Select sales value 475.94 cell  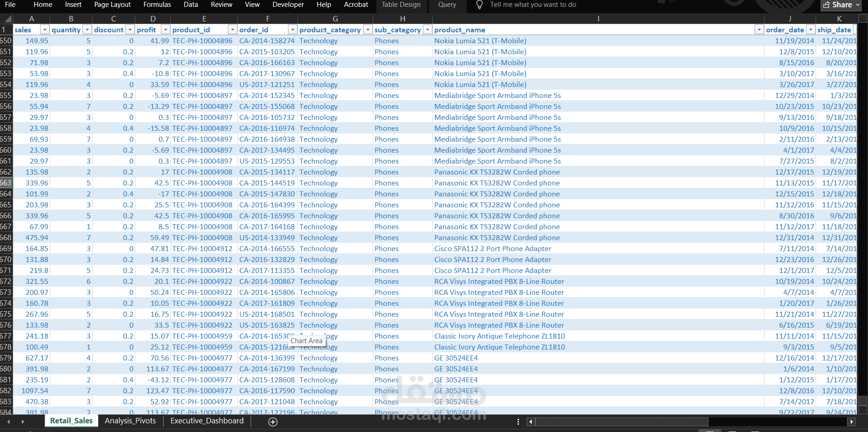click(x=31, y=237)
